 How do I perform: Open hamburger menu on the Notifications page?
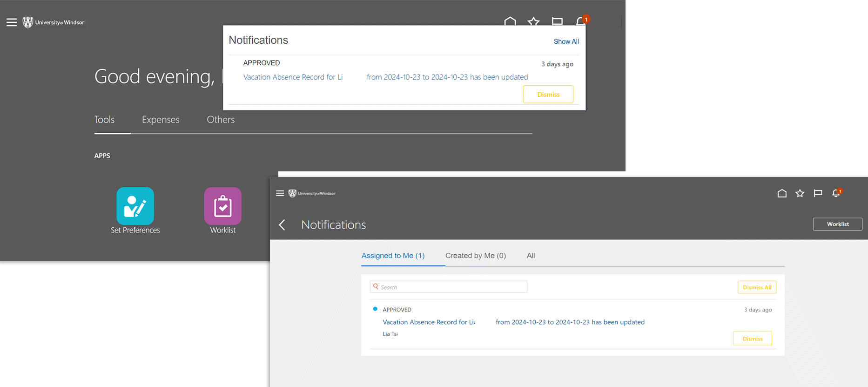tap(280, 193)
